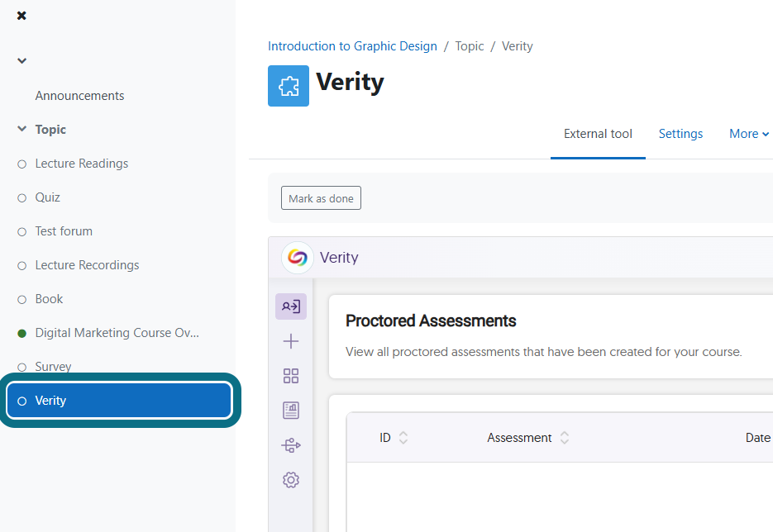
Task: Click green completion dot for Digital Marketing
Action: (x=21, y=334)
